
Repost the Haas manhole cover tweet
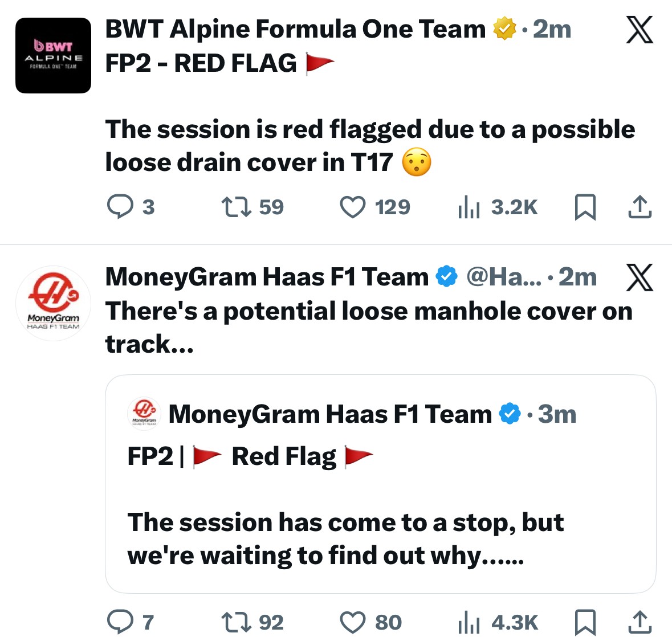point(237,622)
